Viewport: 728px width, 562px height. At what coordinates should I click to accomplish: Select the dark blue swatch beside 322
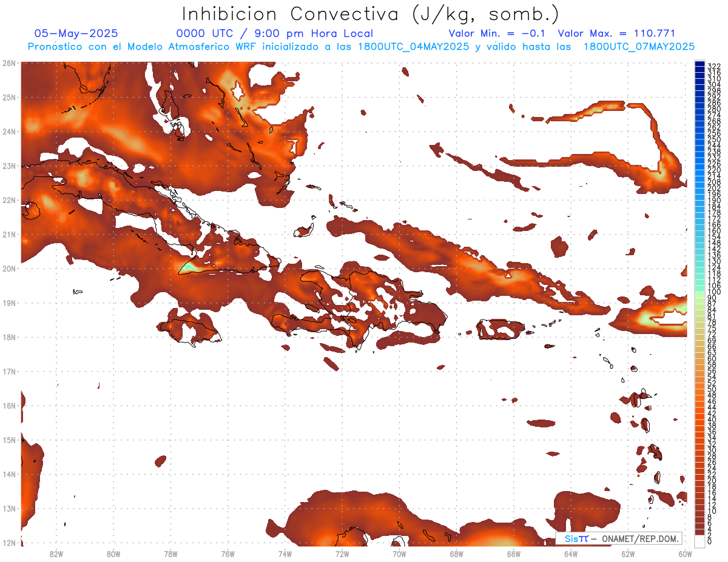coord(700,64)
